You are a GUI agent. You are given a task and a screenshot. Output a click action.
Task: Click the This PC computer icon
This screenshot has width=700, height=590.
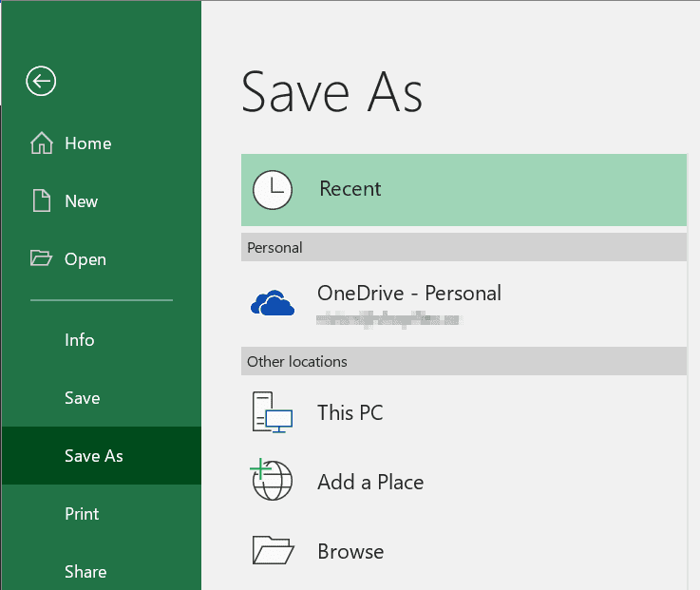tap(272, 413)
